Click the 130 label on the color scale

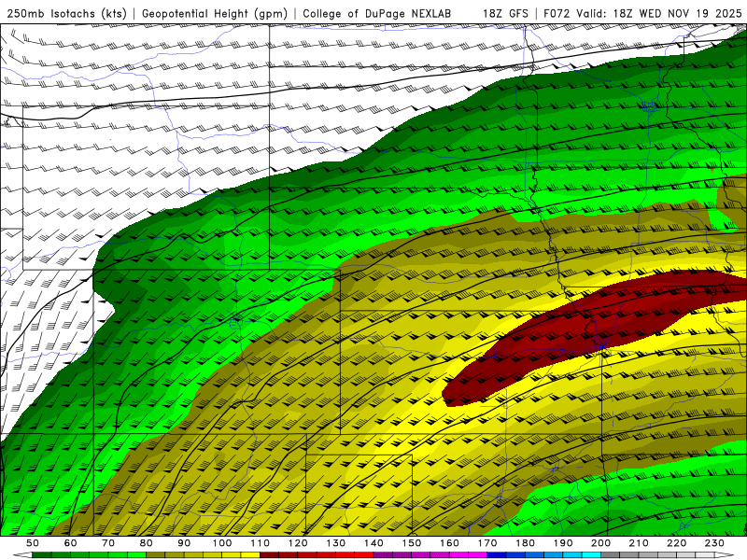(336, 543)
